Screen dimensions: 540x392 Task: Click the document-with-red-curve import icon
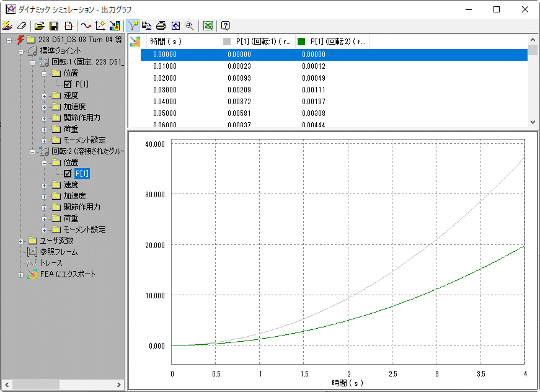click(x=69, y=26)
